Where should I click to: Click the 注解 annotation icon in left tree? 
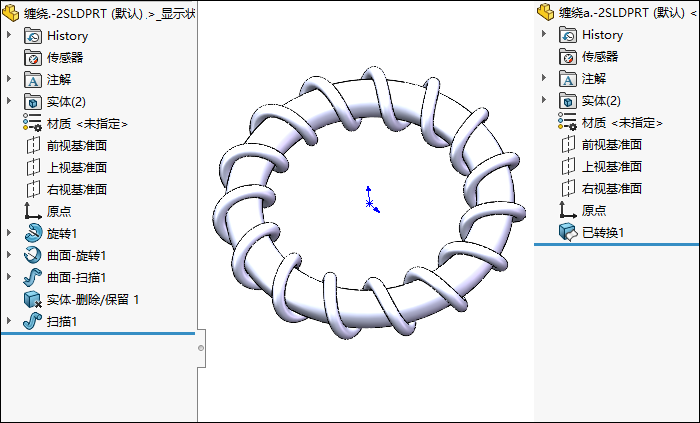tap(33, 80)
